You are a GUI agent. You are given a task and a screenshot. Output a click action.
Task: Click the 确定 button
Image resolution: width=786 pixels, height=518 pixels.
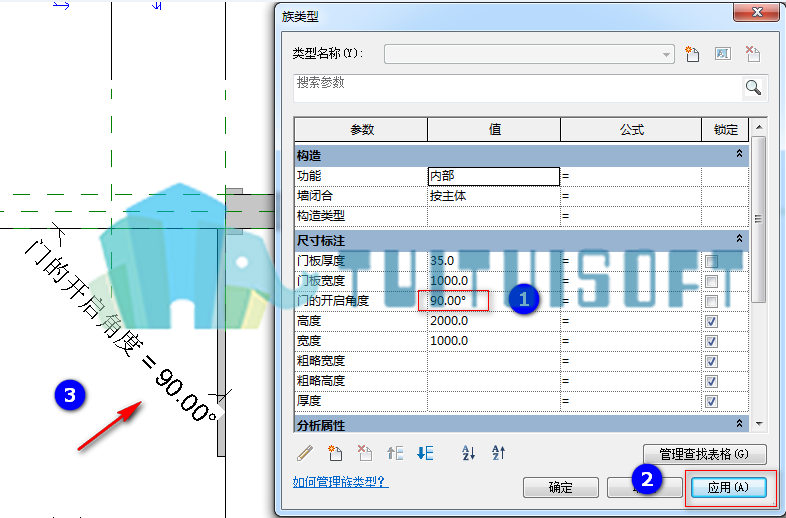tap(560, 487)
